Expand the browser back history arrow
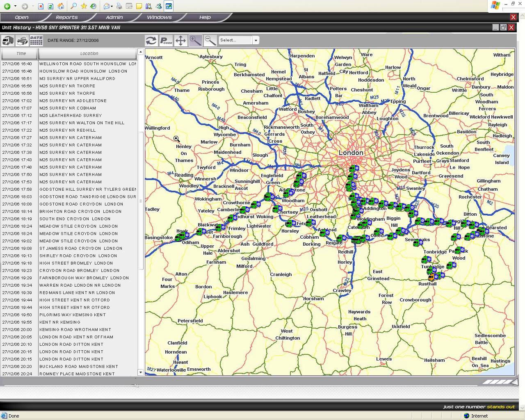This screenshot has height=420, width=525. 15,6
